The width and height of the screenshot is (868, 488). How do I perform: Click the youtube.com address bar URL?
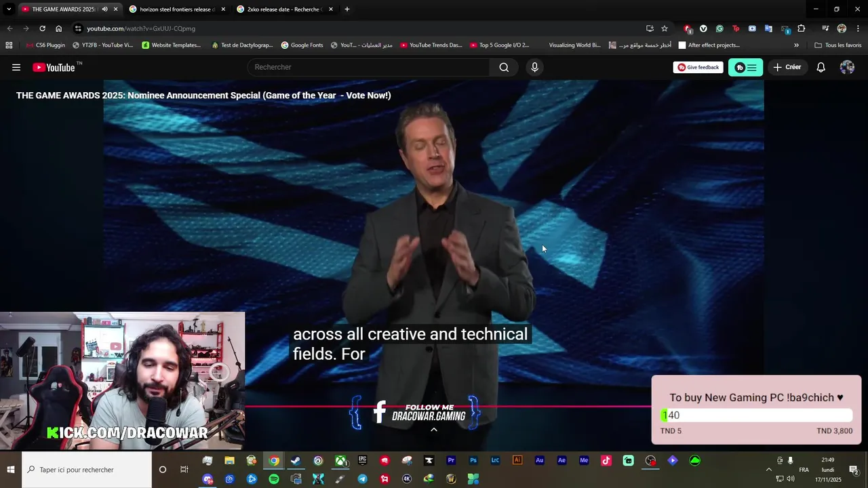pos(141,28)
